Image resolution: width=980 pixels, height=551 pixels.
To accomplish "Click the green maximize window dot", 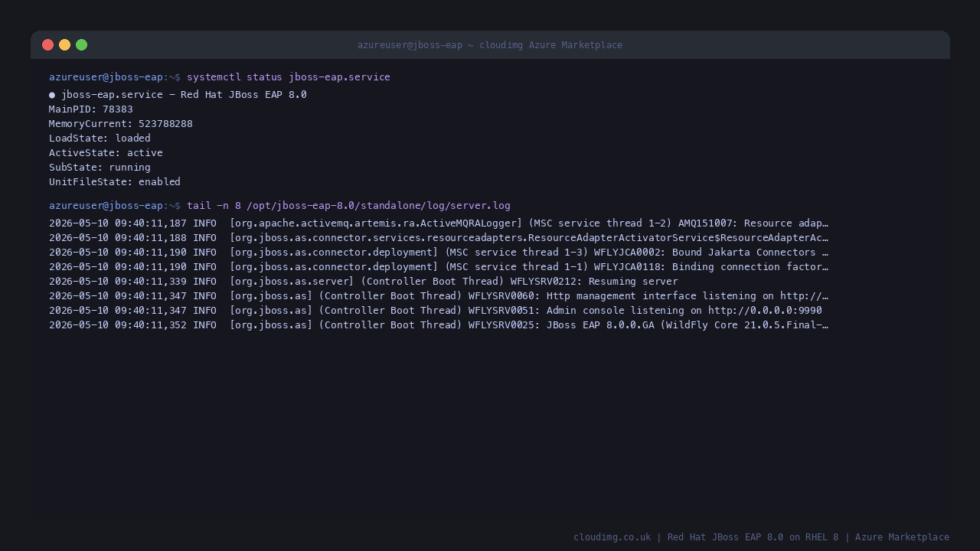I will pyautogui.click(x=81, y=44).
